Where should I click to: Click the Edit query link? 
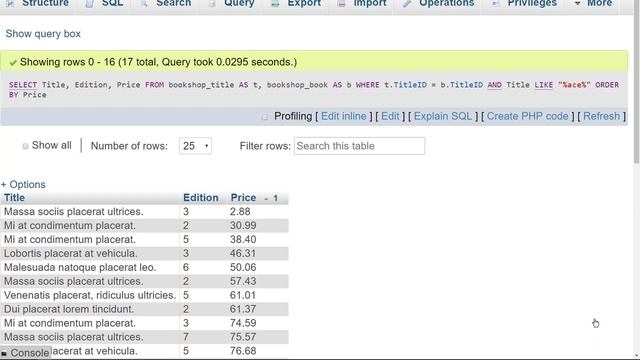point(390,116)
